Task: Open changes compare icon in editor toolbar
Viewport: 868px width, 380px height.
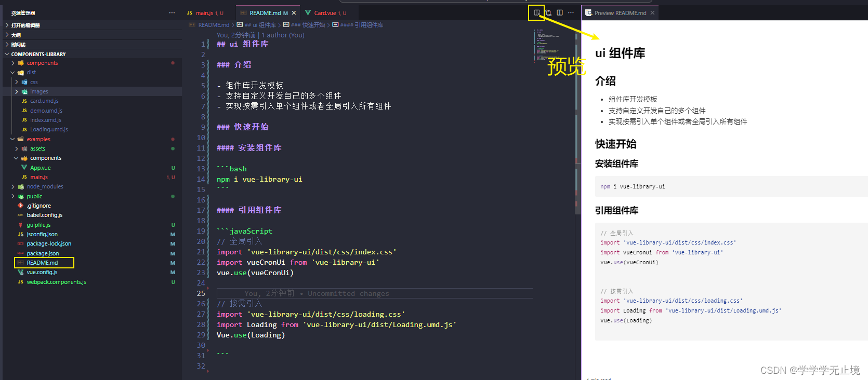Action: [548, 12]
